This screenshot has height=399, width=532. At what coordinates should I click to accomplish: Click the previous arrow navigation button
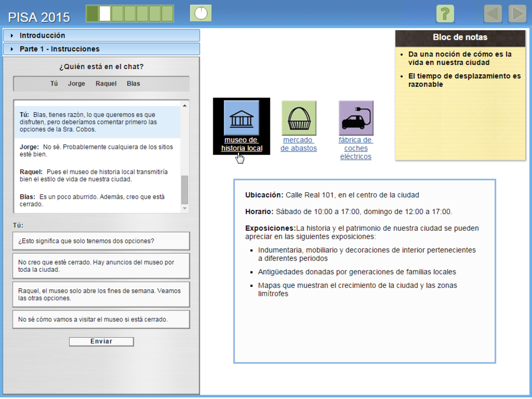(x=493, y=13)
